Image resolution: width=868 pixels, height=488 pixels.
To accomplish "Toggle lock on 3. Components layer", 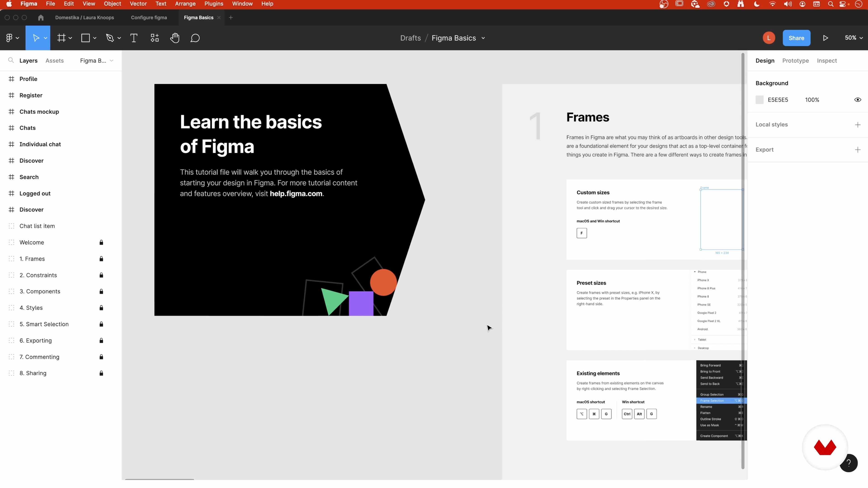I will (x=101, y=292).
